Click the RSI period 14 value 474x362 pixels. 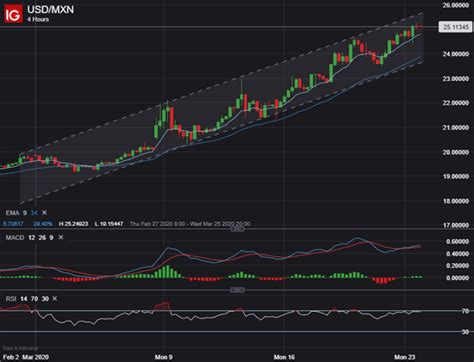[x=24, y=299]
